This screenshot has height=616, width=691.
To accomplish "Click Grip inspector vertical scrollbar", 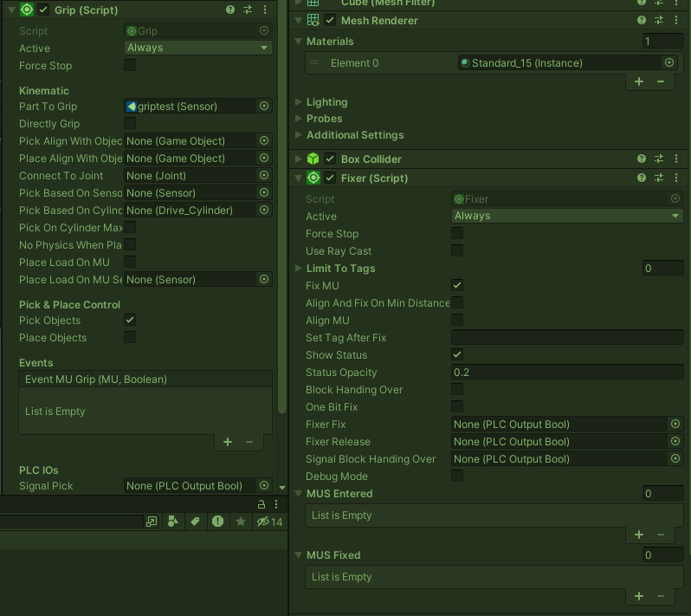I will click(282, 207).
